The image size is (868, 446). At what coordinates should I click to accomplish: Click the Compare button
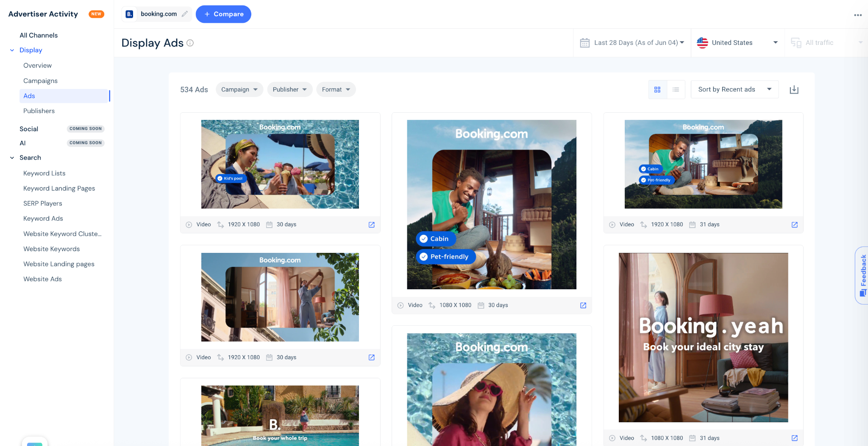[x=223, y=14]
